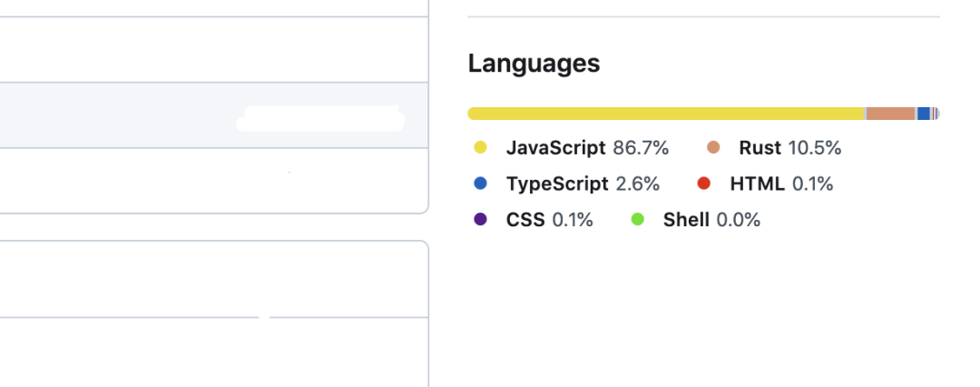Screen dimensions: 980x387
Task: Click the blue TypeScript segment of the language bar
Action: (x=924, y=114)
